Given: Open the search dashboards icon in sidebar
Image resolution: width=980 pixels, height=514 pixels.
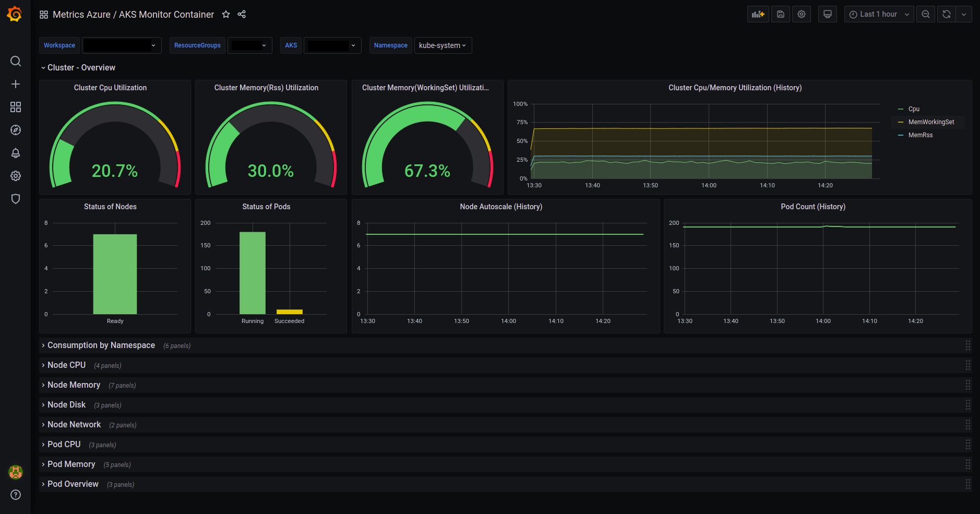Looking at the screenshot, I should 16,61.
